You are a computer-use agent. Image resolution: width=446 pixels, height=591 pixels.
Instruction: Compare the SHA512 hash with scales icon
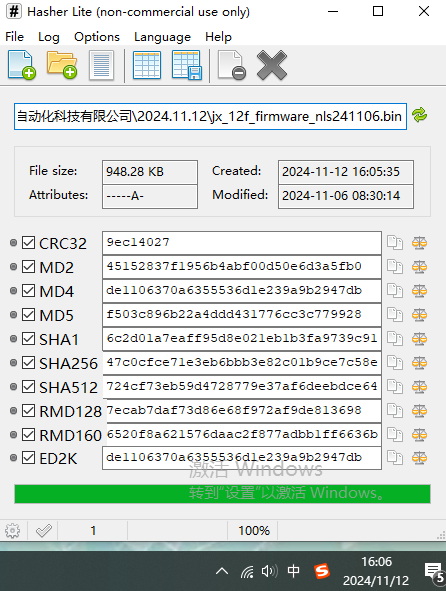419,387
